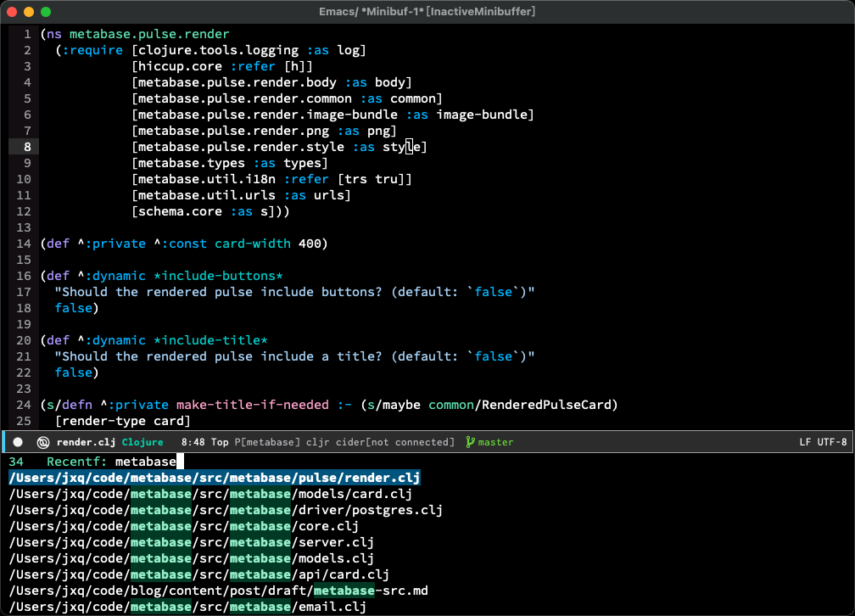Select the pulse/render.clj recent file
Image resolution: width=855 pixels, height=616 pixels.
tap(215, 478)
